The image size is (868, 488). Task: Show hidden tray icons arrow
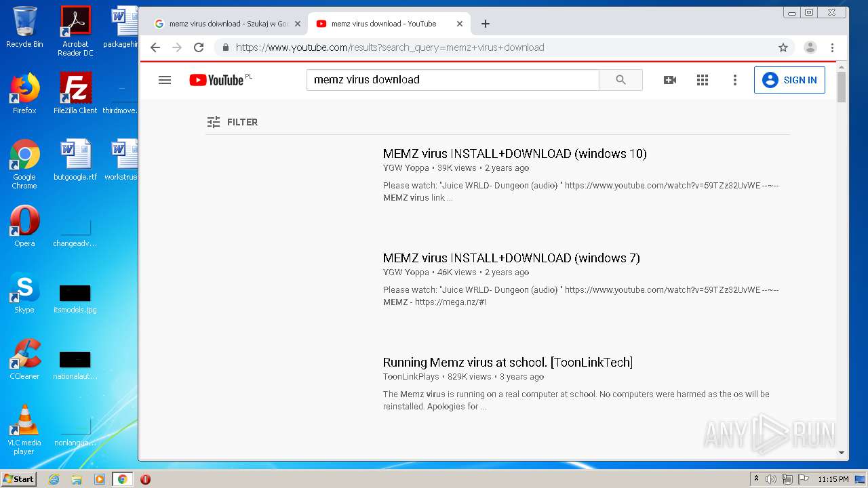tap(756, 479)
